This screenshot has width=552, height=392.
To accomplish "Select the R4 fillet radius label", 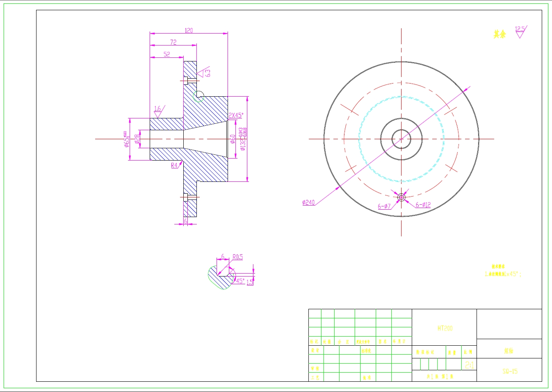I will 174,165.
